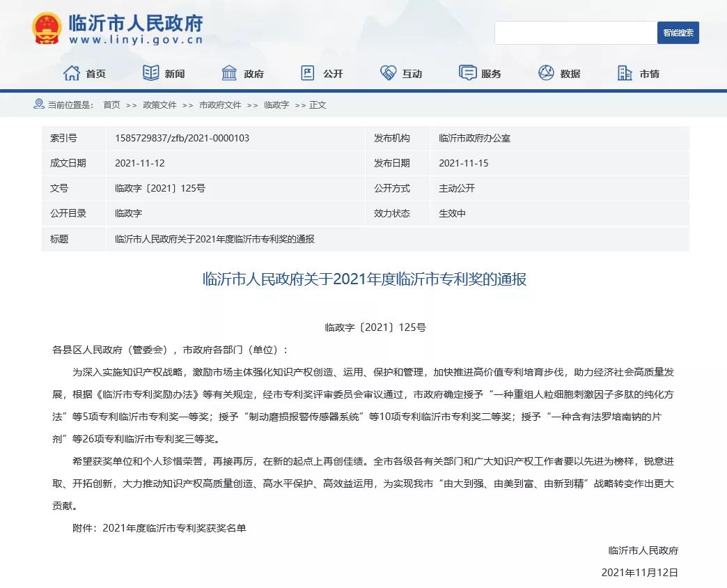Focus the site search input field
The image size is (727, 588).
576,33
